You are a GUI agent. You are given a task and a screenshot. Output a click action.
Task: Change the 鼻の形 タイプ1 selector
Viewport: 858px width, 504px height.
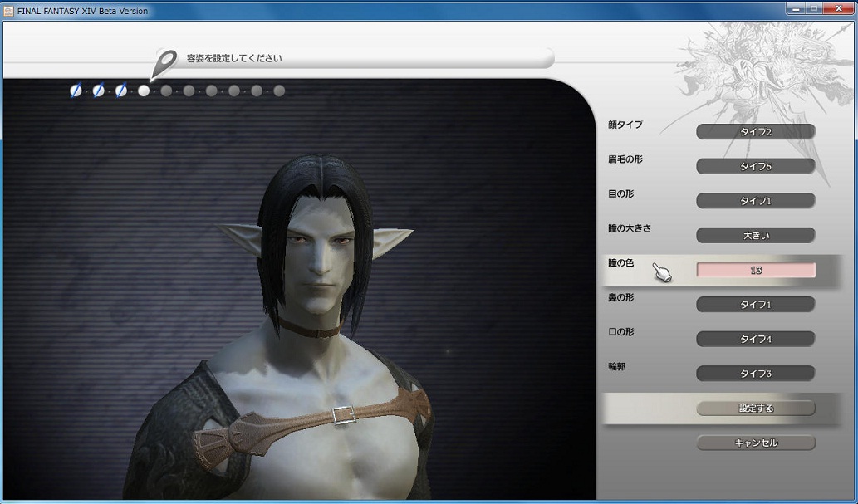(x=756, y=304)
